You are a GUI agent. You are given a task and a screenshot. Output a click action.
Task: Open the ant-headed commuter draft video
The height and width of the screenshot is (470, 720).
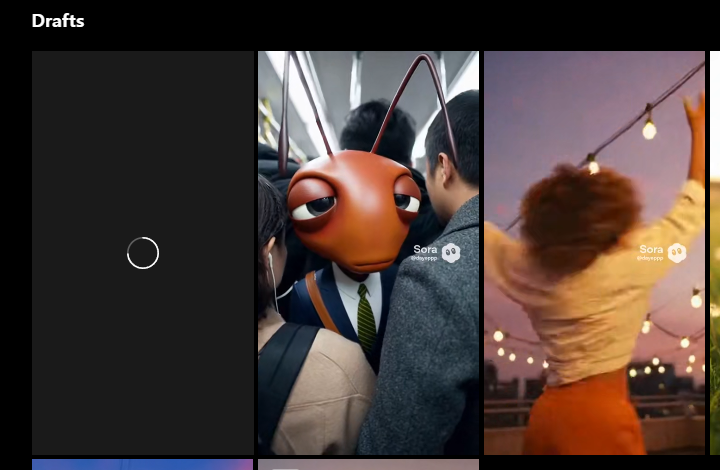point(368,253)
